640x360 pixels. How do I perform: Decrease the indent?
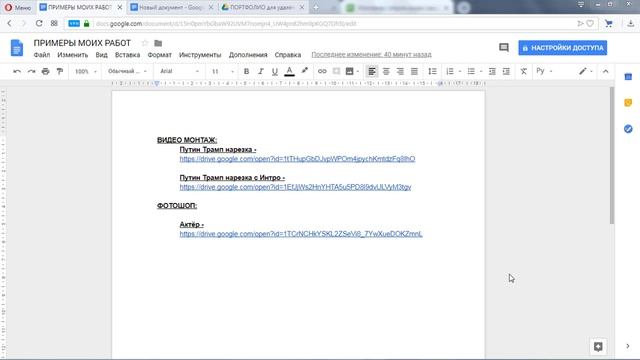(492, 71)
